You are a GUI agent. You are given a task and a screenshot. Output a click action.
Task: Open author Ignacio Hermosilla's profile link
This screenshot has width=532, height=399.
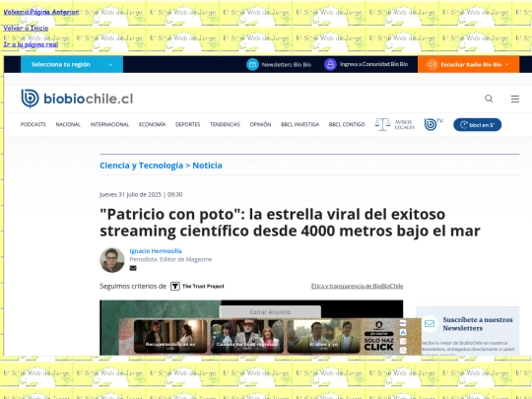[x=156, y=251]
